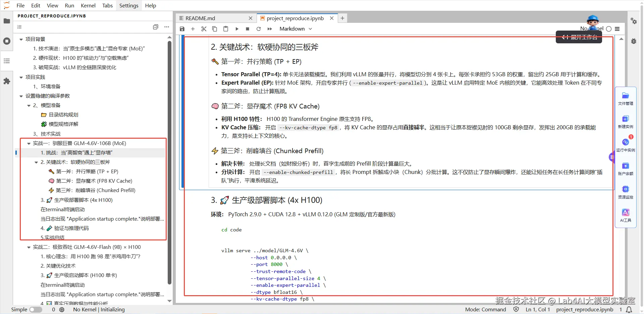644x314 pixels.
Task: Click Ln 1, Col 1 in status bar
Action: (538, 310)
